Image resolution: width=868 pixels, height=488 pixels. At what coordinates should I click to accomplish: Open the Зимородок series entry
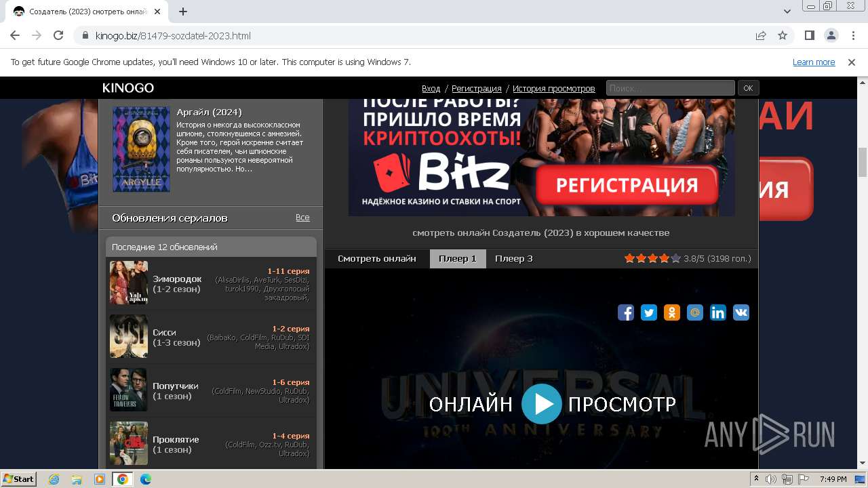click(177, 279)
